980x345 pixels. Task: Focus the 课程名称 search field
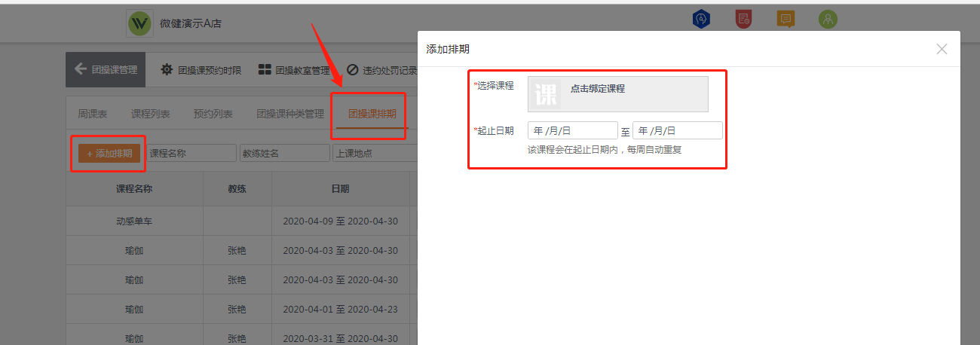click(191, 153)
